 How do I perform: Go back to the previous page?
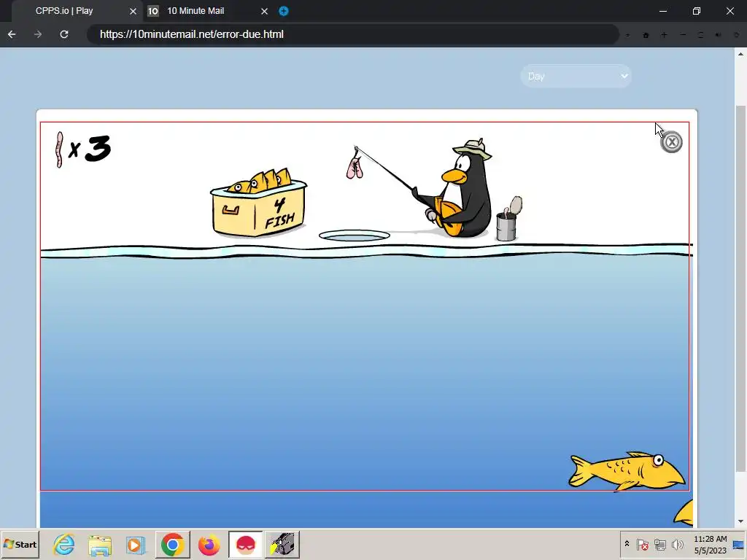click(x=12, y=34)
